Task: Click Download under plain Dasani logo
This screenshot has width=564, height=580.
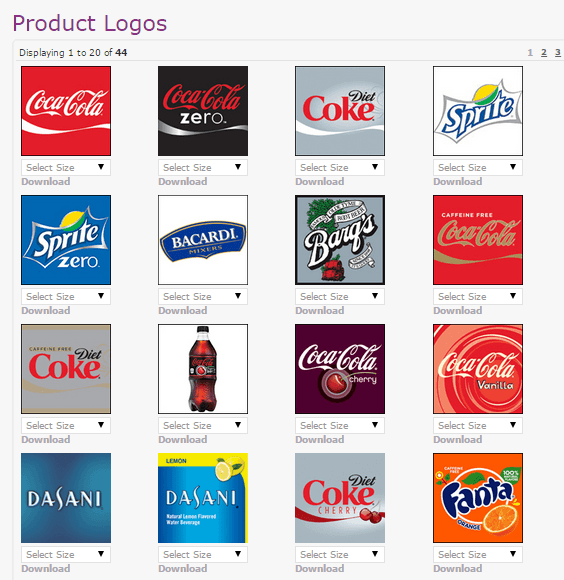Action: point(45,569)
